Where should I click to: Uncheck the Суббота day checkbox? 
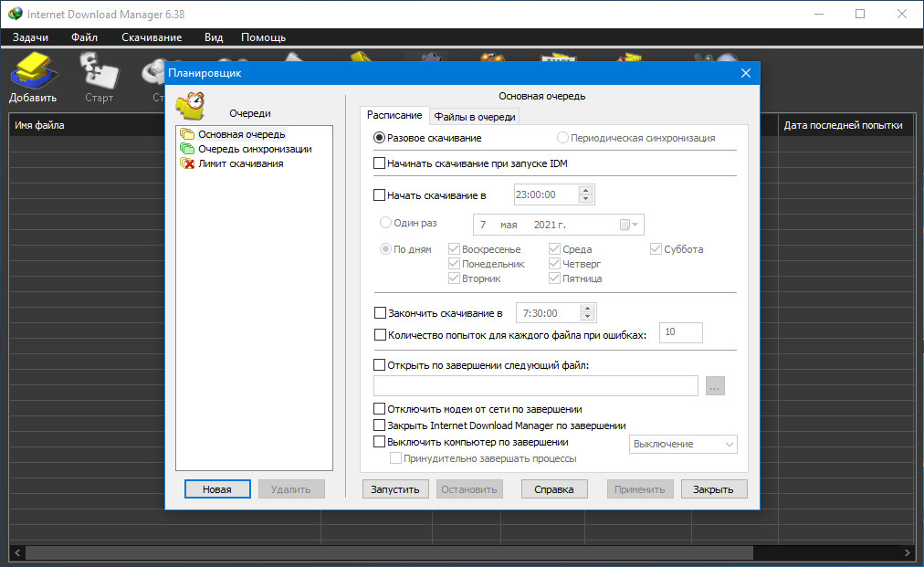[x=656, y=249]
